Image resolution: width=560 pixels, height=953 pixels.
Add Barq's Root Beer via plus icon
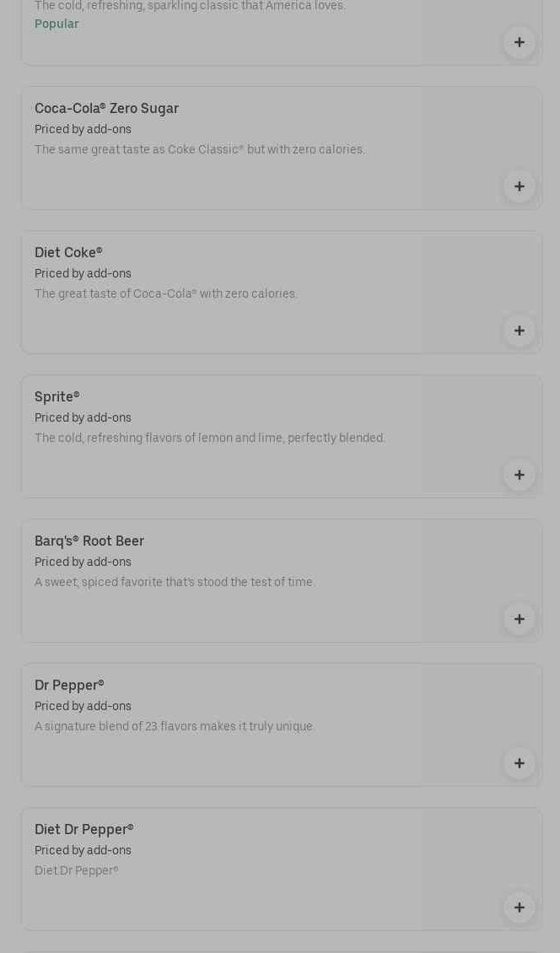[519, 619]
